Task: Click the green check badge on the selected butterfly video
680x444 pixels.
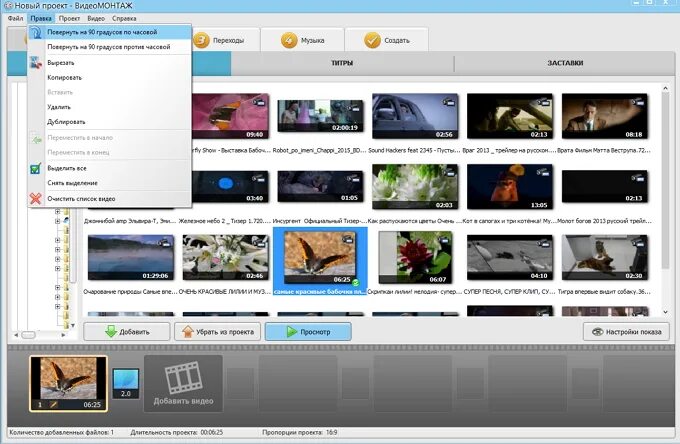Action: pyautogui.click(x=356, y=283)
